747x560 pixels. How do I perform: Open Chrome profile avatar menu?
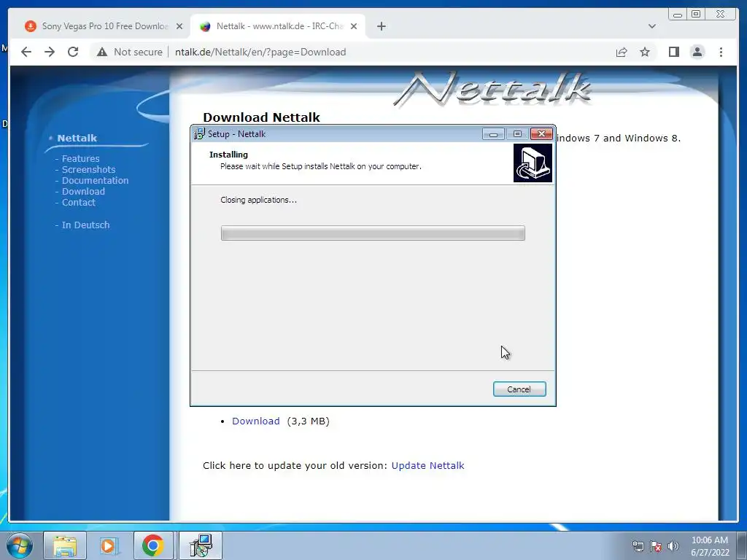coord(697,52)
